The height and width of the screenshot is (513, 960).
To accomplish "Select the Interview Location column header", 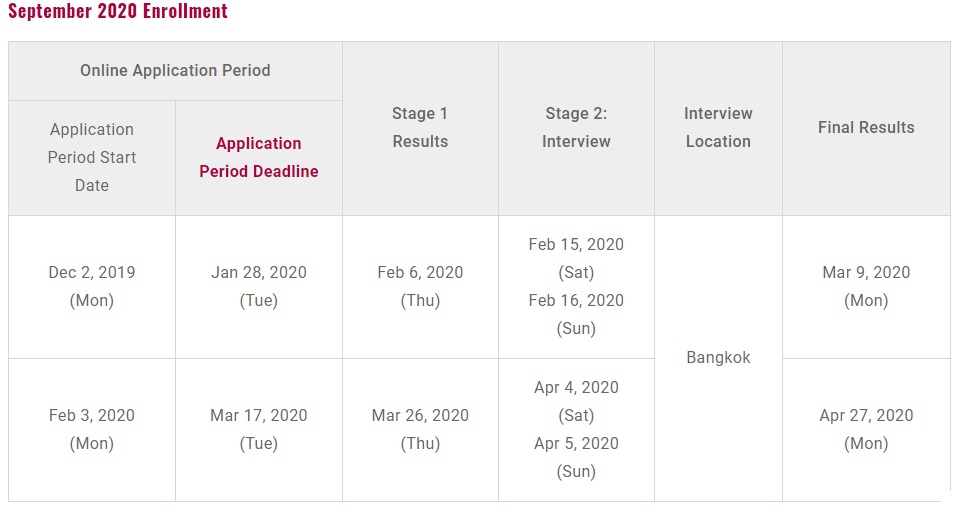I will (718, 127).
